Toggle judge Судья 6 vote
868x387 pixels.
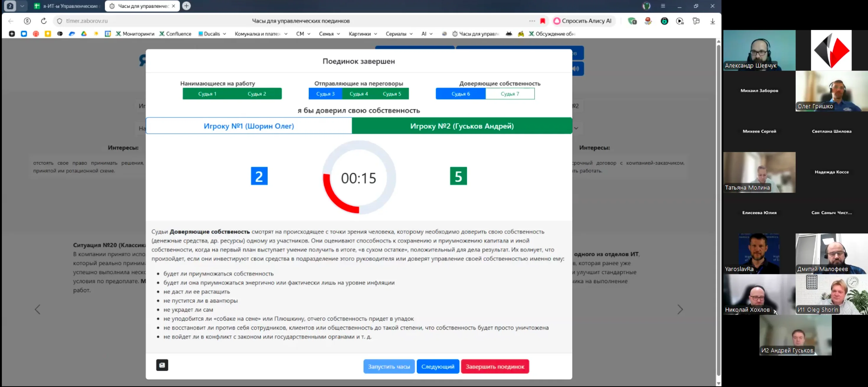pyautogui.click(x=460, y=94)
